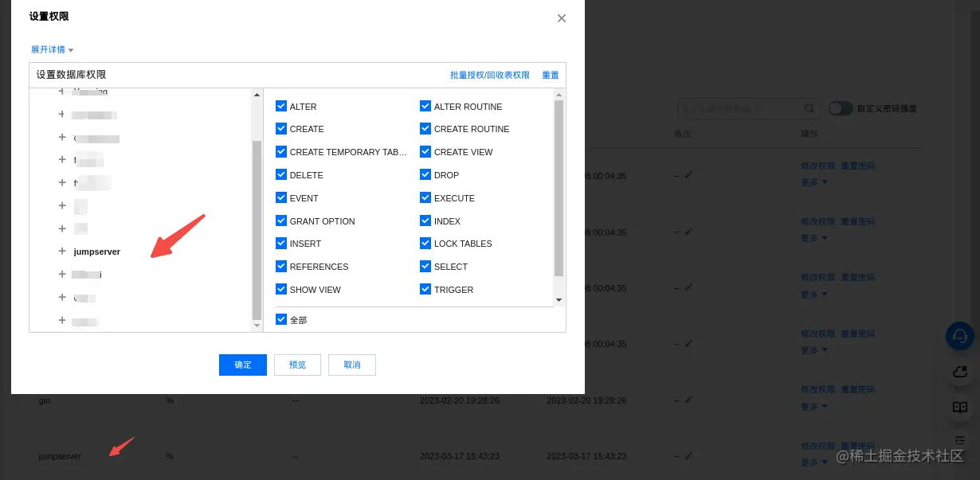Screen dimensions: 980x480
Task: Open 批量授权/回收表权限 link
Action: [490, 75]
